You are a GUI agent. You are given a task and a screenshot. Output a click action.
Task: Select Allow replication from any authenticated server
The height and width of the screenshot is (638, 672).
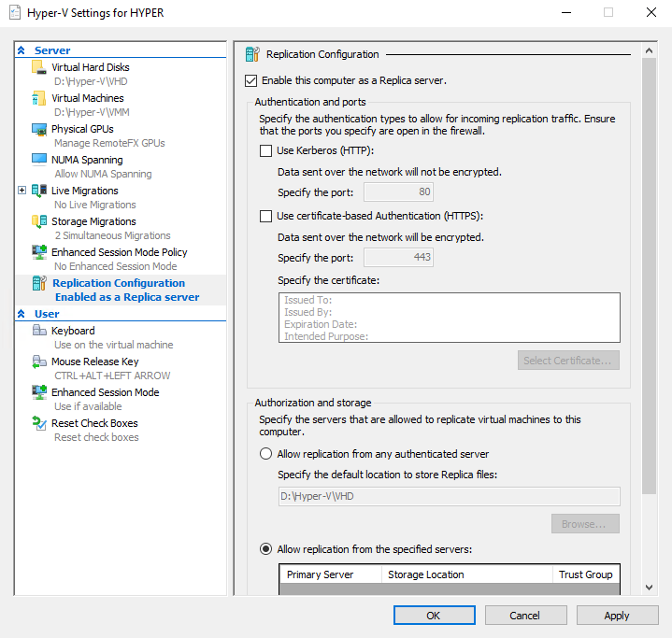point(265,454)
